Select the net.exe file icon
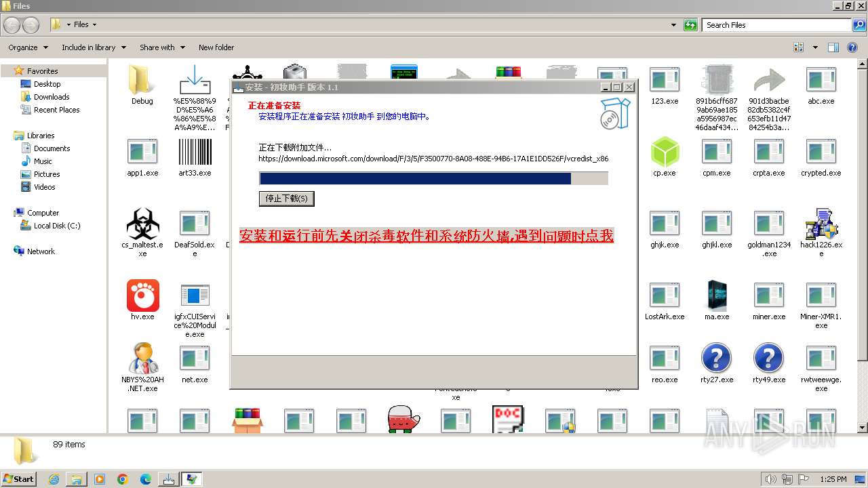Image resolution: width=868 pixels, height=488 pixels. coord(195,359)
